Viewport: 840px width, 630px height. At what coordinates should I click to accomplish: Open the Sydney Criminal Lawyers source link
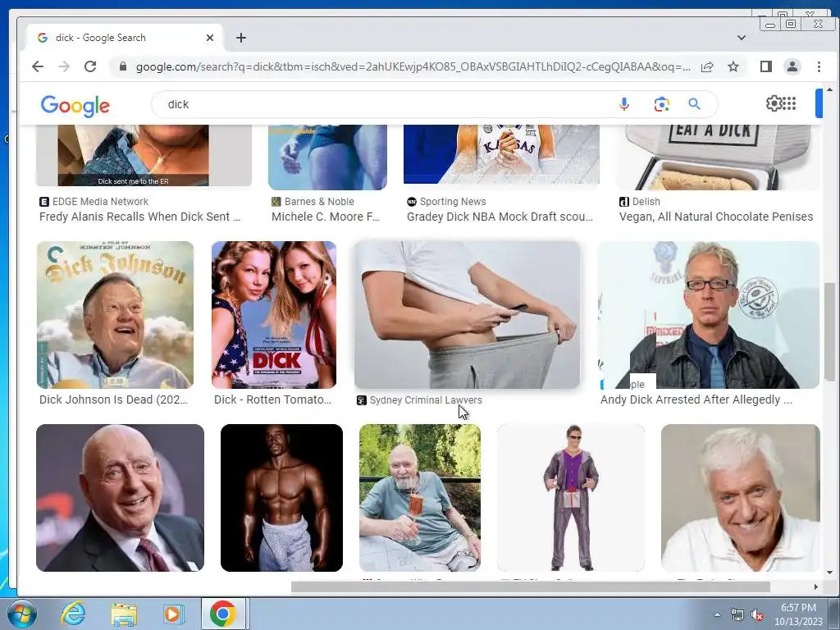click(419, 400)
